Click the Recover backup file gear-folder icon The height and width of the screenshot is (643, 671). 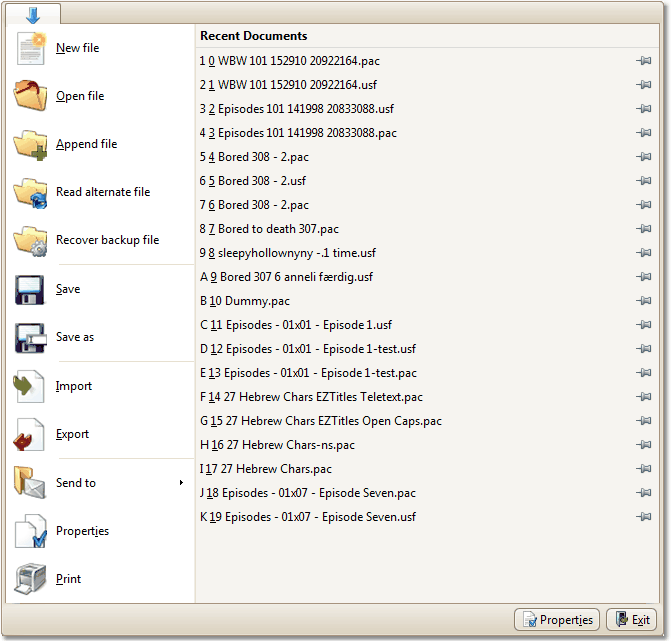[x=30, y=240]
